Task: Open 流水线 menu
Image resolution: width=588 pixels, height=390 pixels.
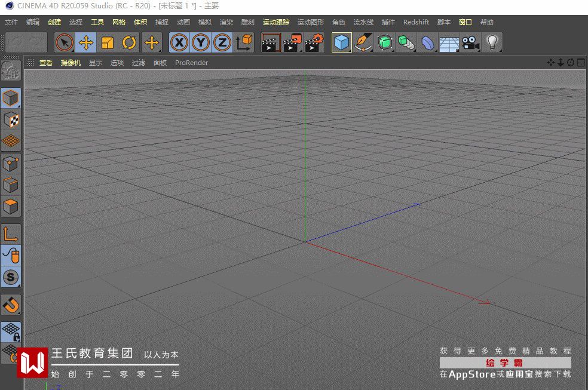Action: pos(363,22)
